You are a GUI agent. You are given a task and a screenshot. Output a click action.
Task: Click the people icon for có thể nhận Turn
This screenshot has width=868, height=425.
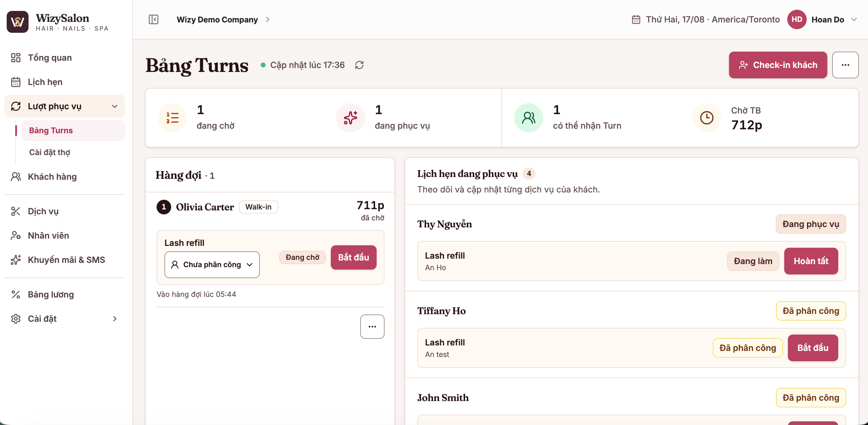[x=528, y=117]
